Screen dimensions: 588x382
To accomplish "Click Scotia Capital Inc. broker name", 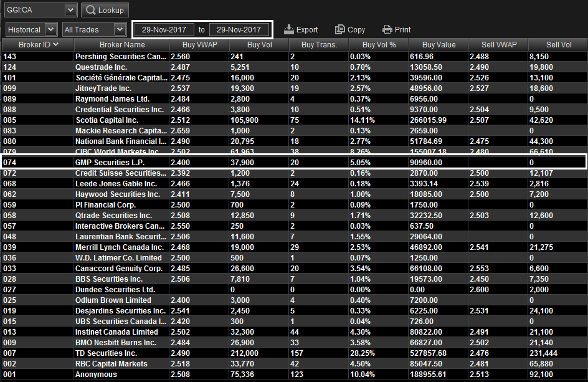I will 107,120.
